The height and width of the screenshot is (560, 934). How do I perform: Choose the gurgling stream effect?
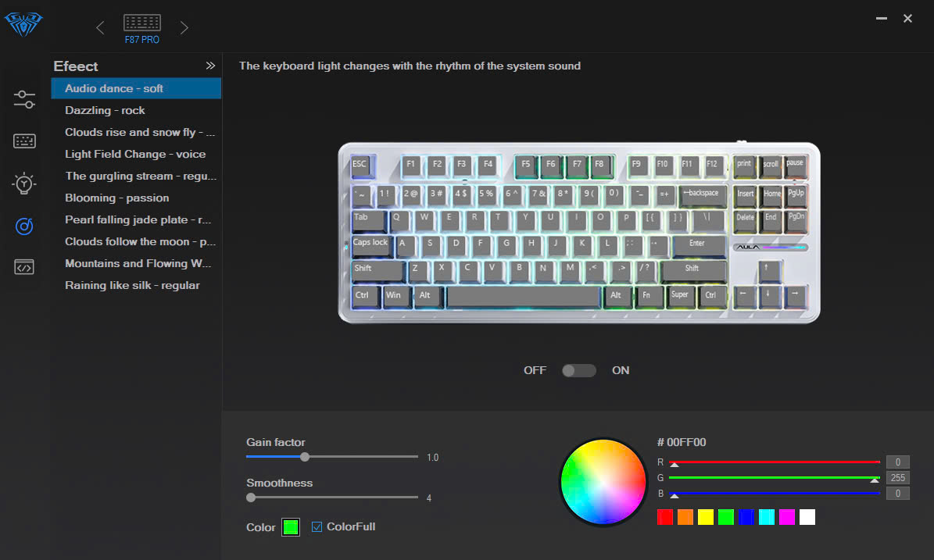(x=136, y=177)
